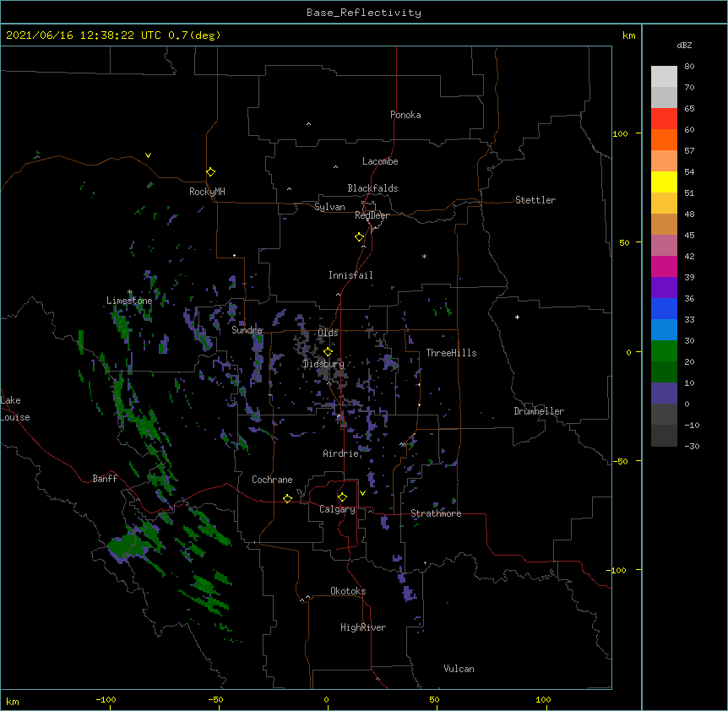Click the bright green 20-30 dBZ swatch

pos(664,351)
